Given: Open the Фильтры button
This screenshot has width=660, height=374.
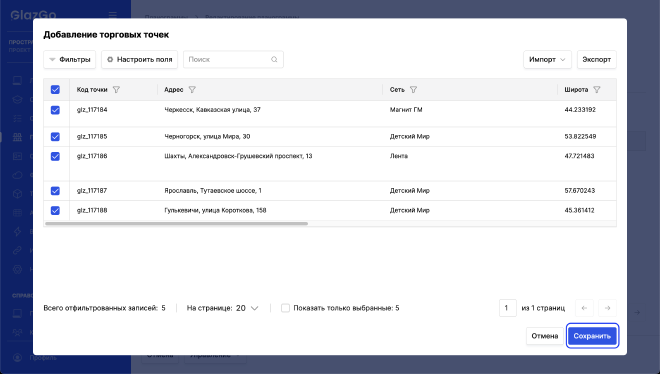Looking at the screenshot, I should 69,59.
